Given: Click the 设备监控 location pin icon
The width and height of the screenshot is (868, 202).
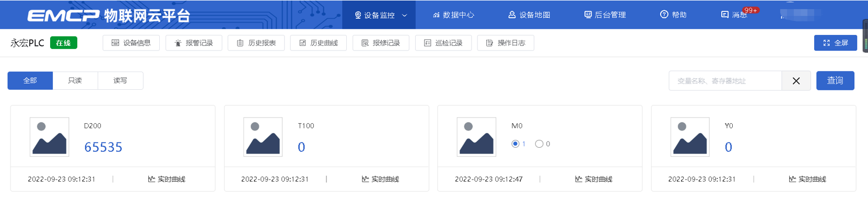Looking at the screenshot, I should tap(358, 15).
